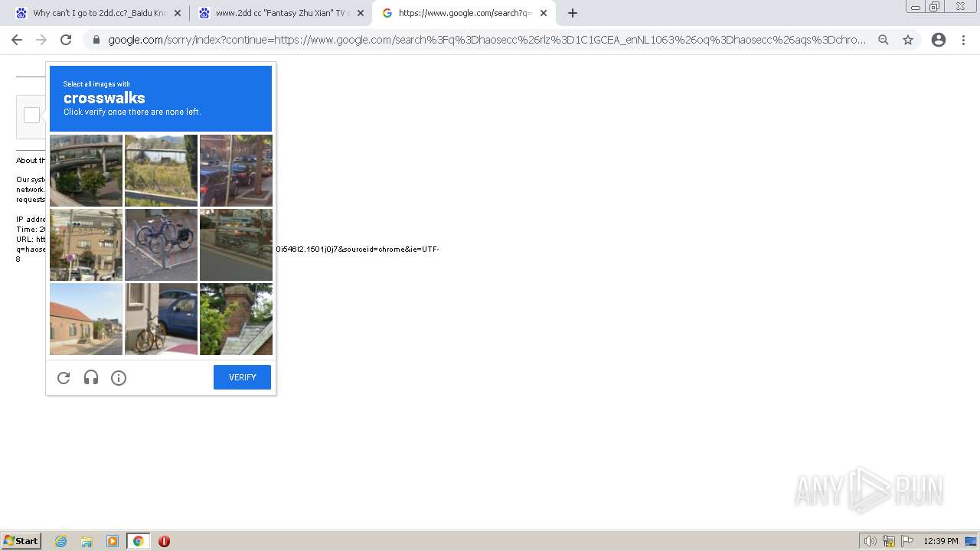Open the Action Center flag tray icon

click(x=907, y=541)
